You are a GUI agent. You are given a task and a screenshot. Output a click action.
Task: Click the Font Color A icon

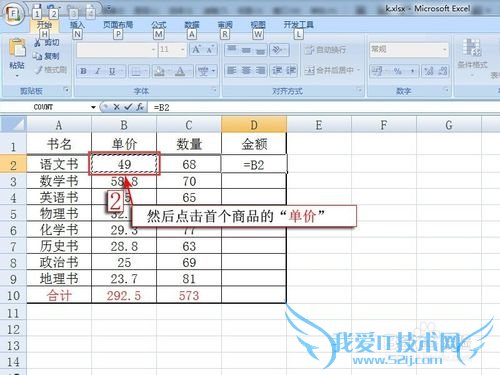pyautogui.click(x=180, y=71)
